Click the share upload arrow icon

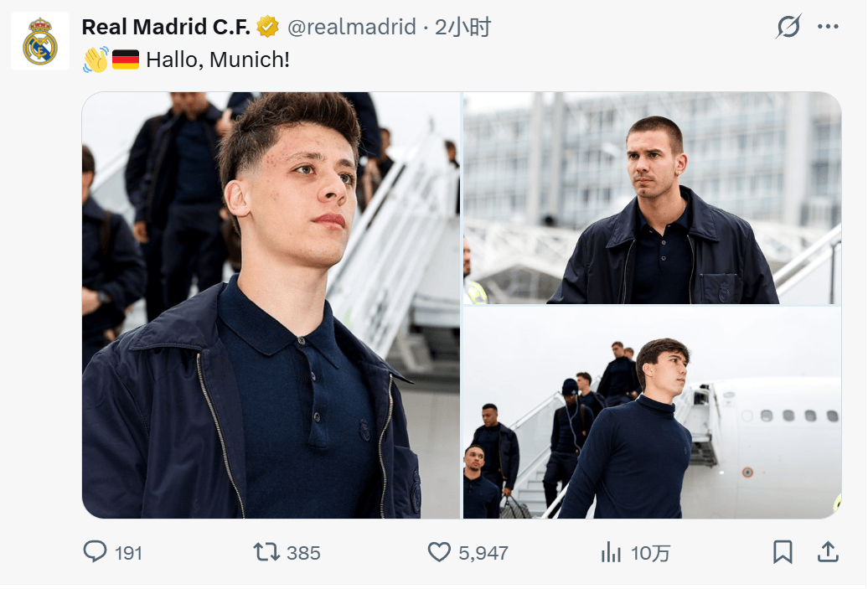[827, 552]
